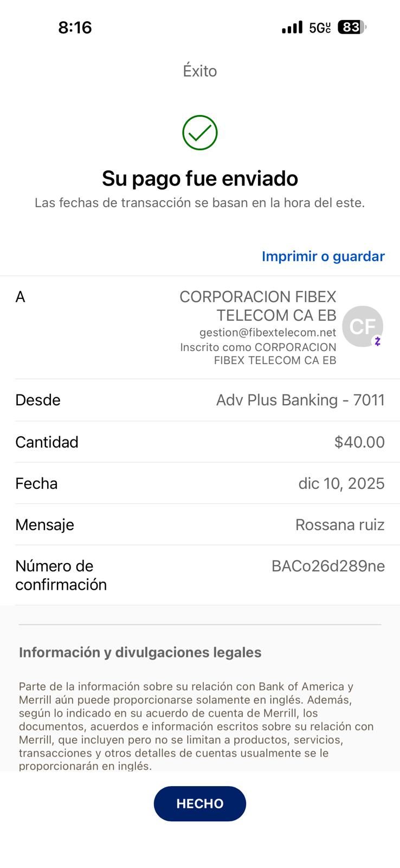Tap the Rossana ruiz message text
The height and width of the screenshot is (868, 400).
(x=340, y=525)
